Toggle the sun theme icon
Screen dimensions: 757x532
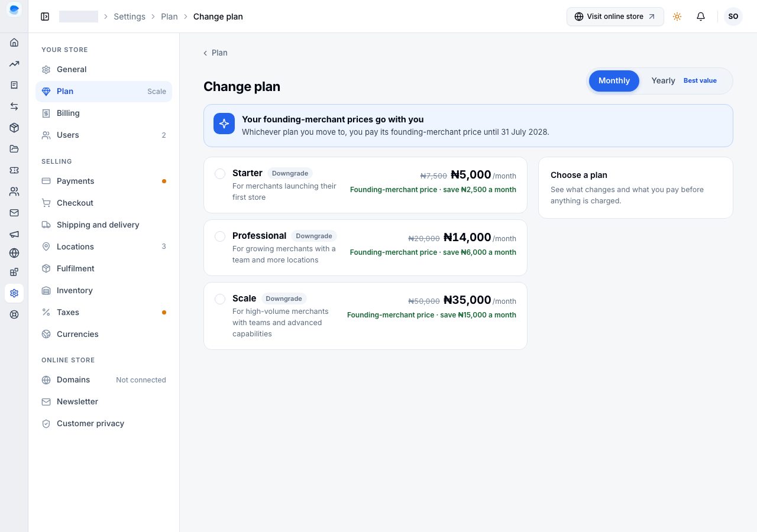point(677,17)
